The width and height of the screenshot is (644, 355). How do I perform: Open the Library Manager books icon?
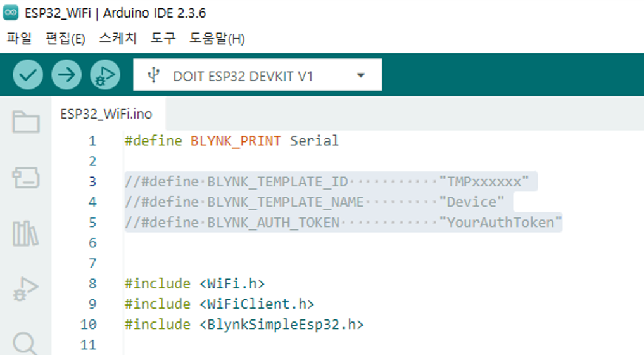point(25,233)
